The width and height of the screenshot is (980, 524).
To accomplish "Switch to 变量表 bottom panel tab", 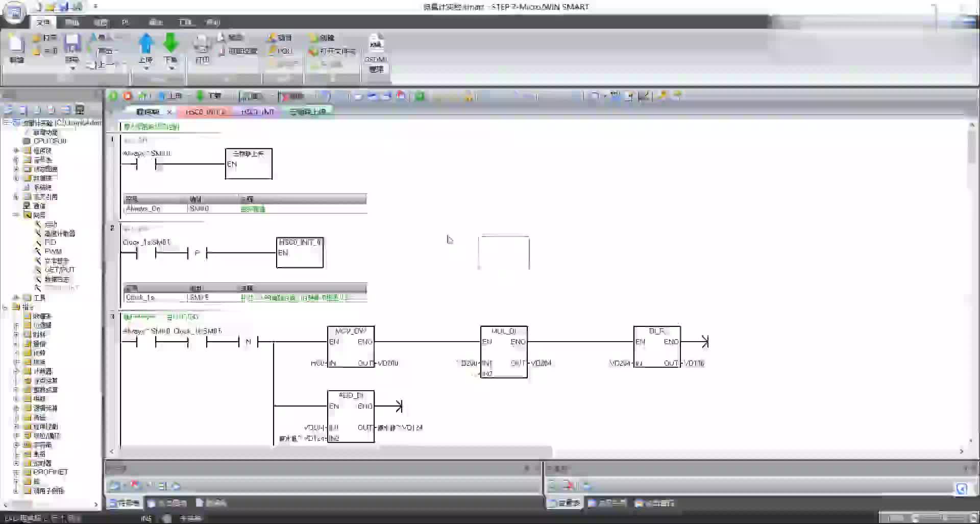I will tap(565, 503).
